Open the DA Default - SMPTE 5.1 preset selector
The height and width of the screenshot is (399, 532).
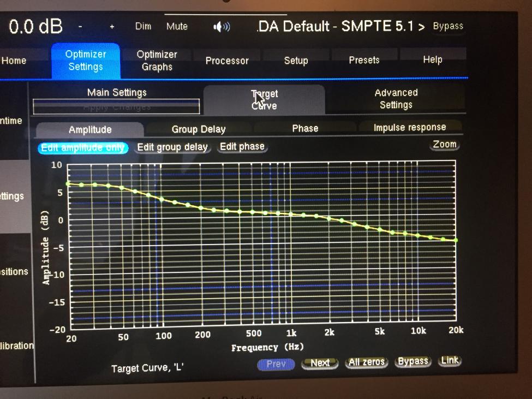[340, 26]
